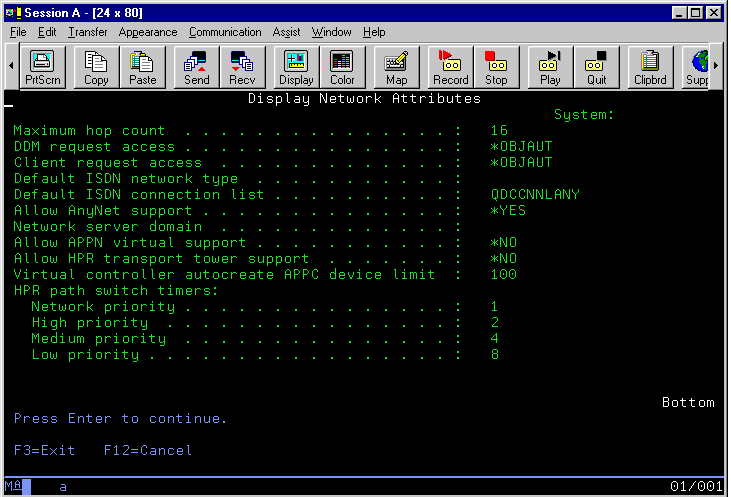Open Display settings toolbar icon

pyautogui.click(x=296, y=67)
